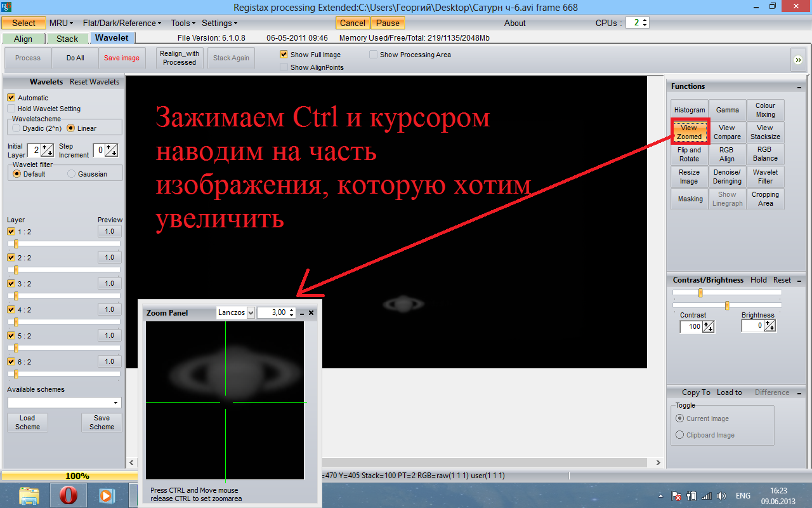Enable Show AlignPoints checkbox
The width and height of the screenshot is (812, 508).
coord(284,67)
